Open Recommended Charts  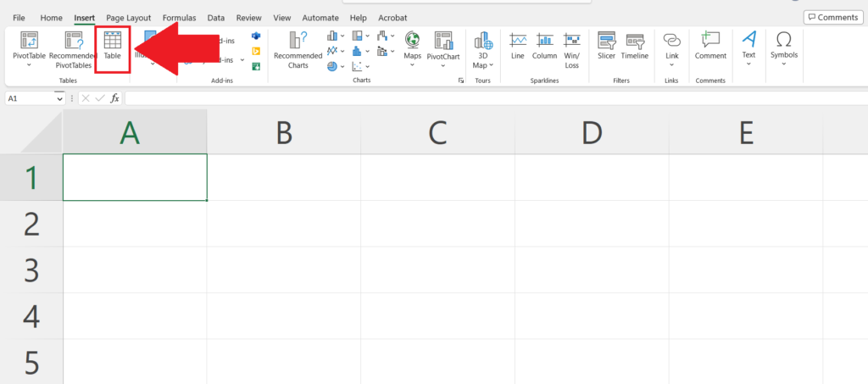pyautogui.click(x=298, y=49)
